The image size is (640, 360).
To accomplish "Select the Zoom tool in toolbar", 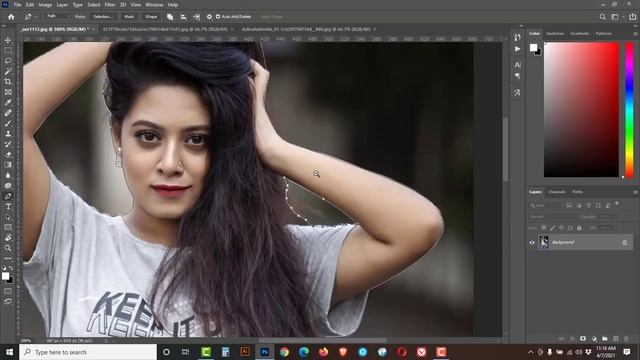I will (x=8, y=248).
